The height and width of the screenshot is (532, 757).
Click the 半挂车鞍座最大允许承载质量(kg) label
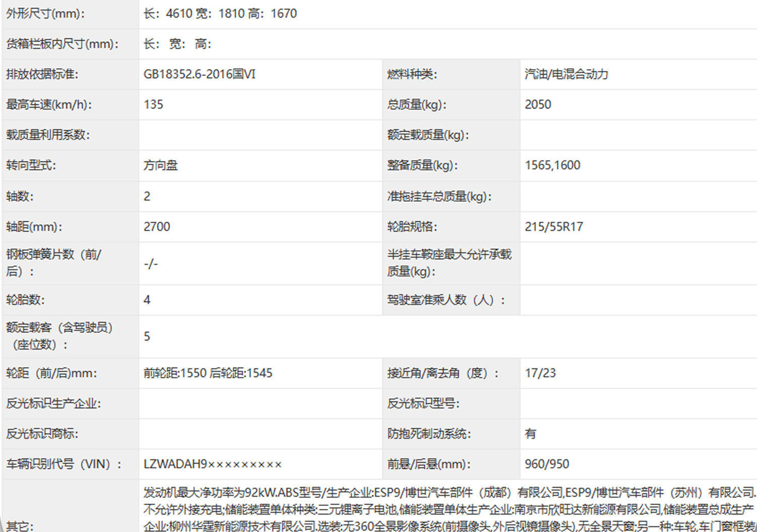pos(449,263)
